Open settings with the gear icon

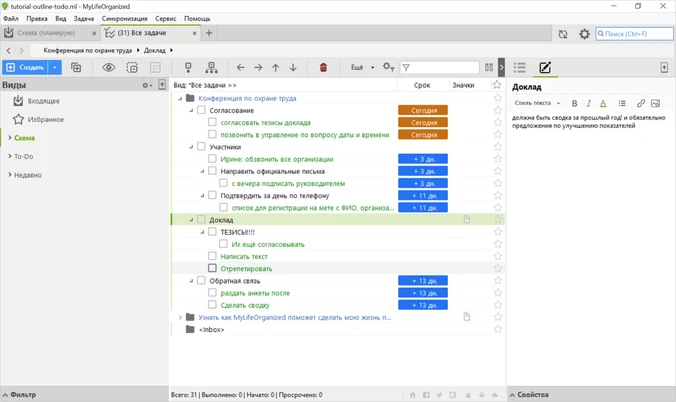click(584, 34)
